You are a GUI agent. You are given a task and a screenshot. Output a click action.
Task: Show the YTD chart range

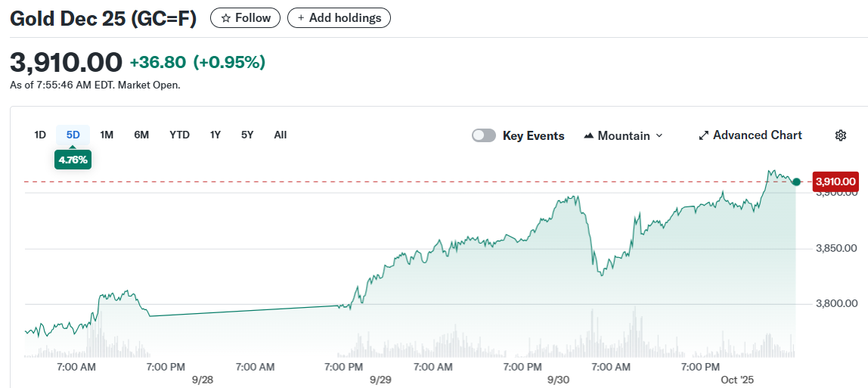coord(179,135)
